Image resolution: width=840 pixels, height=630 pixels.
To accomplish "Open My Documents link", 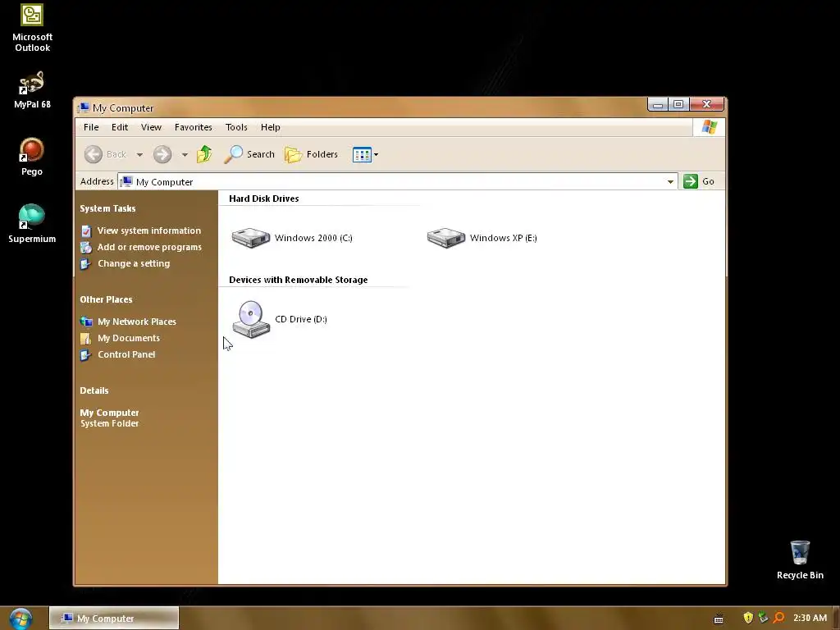I will click(129, 338).
